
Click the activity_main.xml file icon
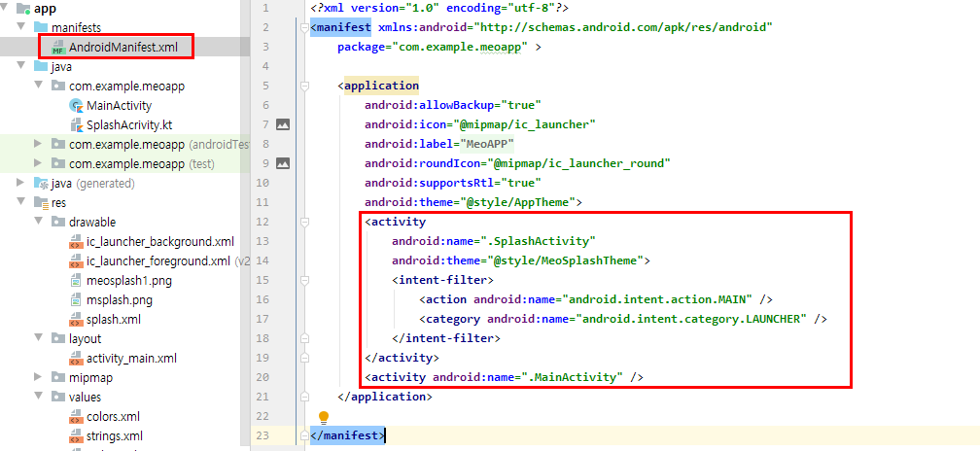pos(76,358)
